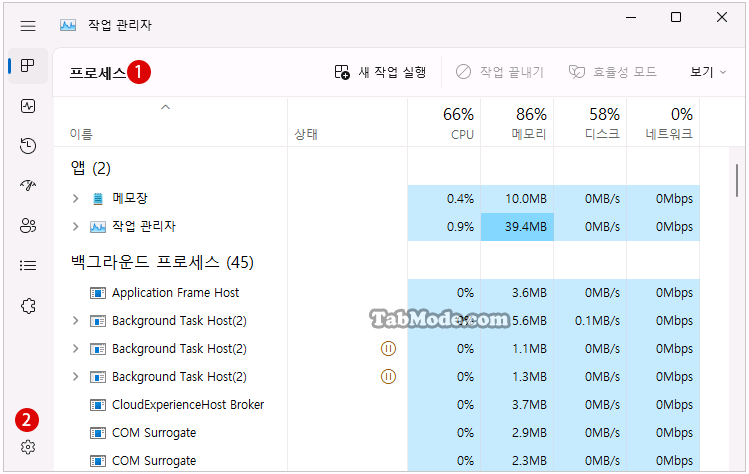
Task: Open App history page in sidebar
Action: tap(28, 146)
